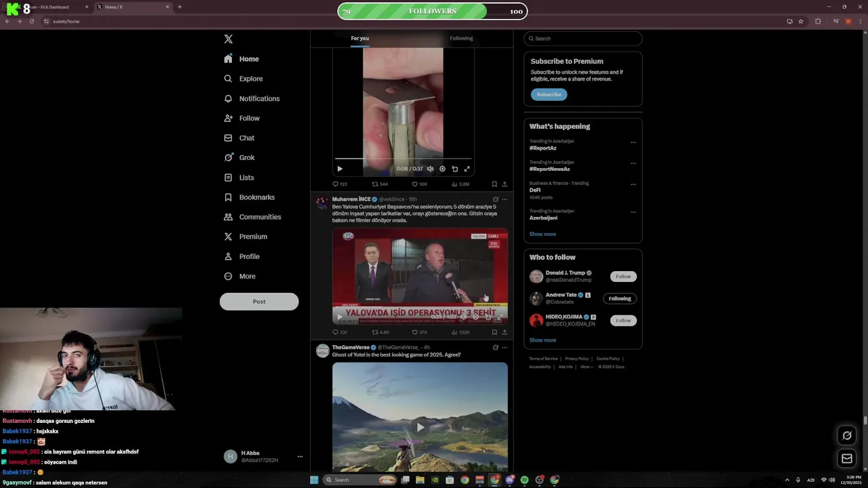Image resolution: width=868 pixels, height=488 pixels.
Task: Open Grok action on TheGameVerse post
Action: click(x=496, y=348)
